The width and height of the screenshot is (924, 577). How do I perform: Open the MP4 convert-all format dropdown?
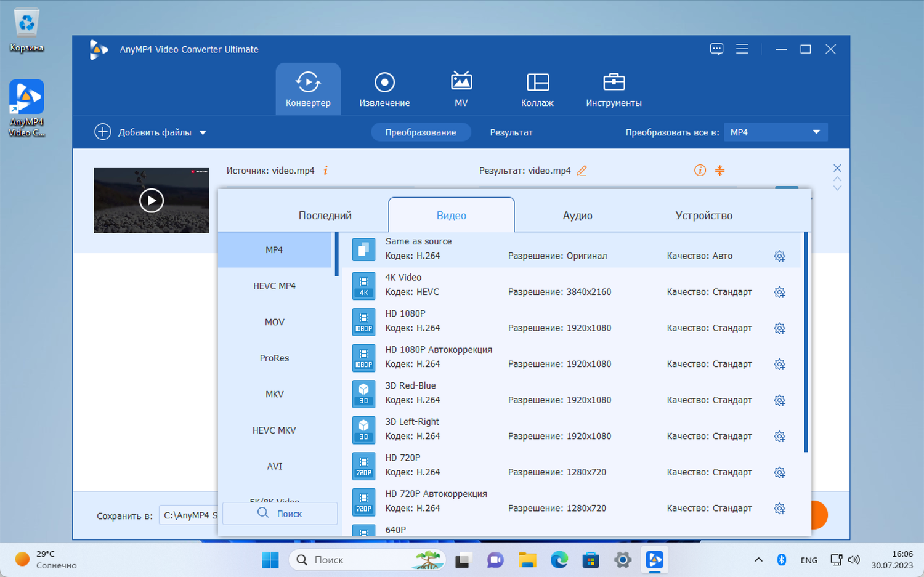(775, 132)
